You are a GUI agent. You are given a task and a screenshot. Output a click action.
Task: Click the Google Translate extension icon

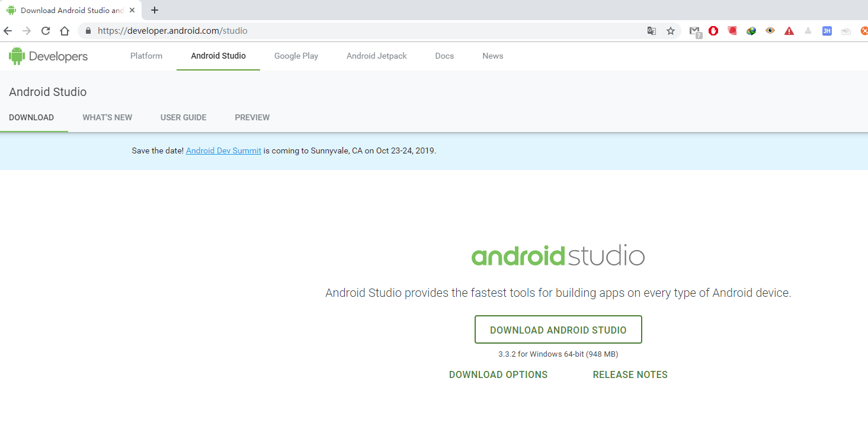click(652, 31)
